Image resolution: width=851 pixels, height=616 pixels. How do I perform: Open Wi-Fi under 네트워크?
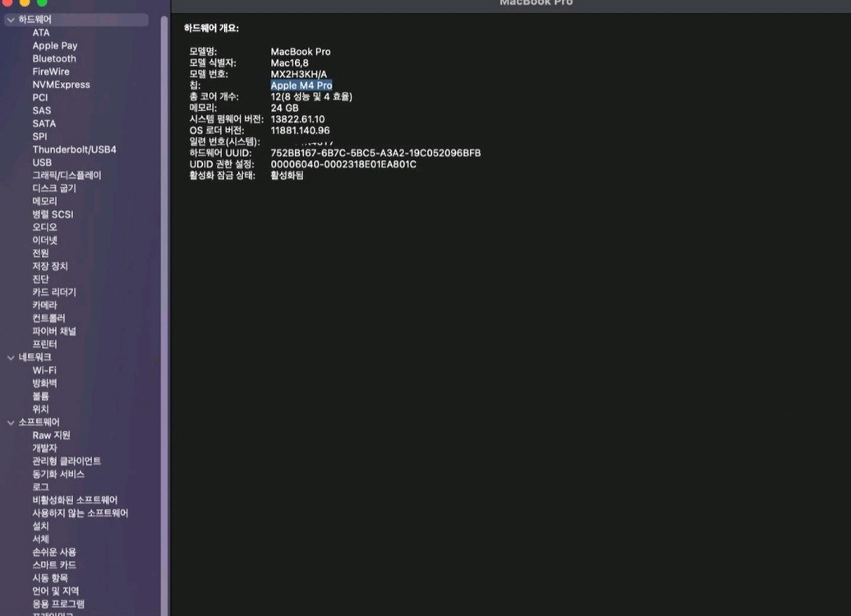[x=44, y=370]
